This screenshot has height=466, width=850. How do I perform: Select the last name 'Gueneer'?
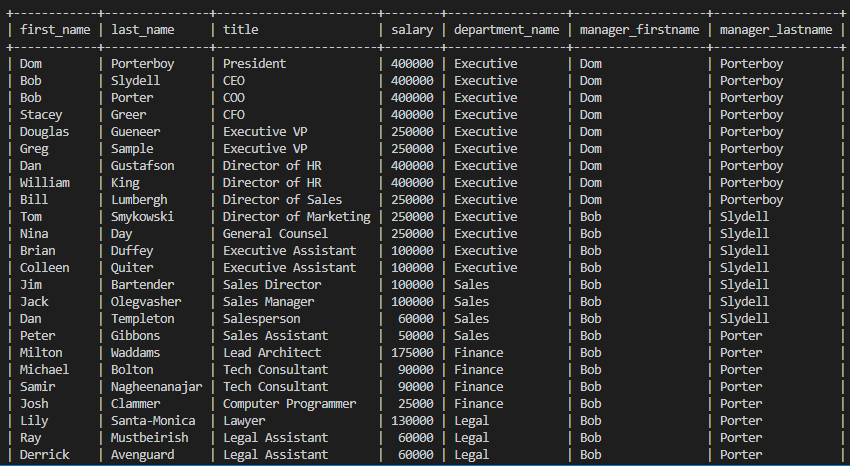tap(136, 132)
